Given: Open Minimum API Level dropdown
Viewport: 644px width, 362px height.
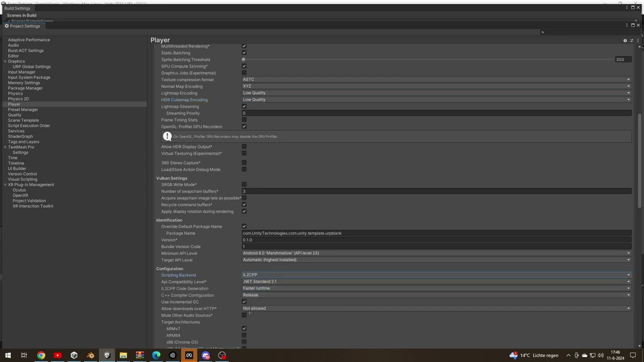Looking at the screenshot, I should pos(436,253).
